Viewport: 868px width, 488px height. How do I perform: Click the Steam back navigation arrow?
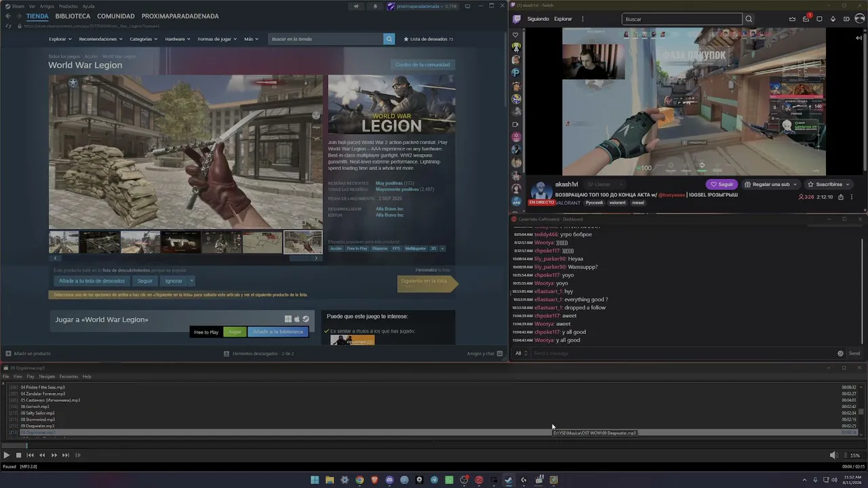[8, 16]
